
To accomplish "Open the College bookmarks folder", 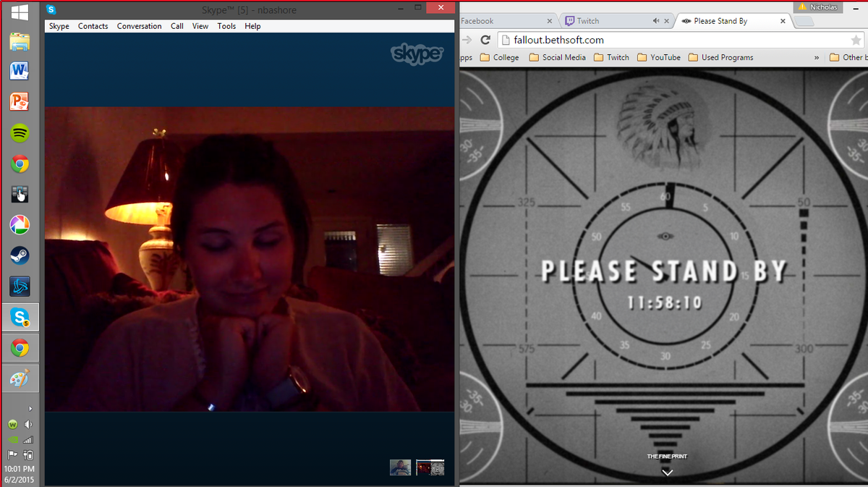I will (499, 57).
